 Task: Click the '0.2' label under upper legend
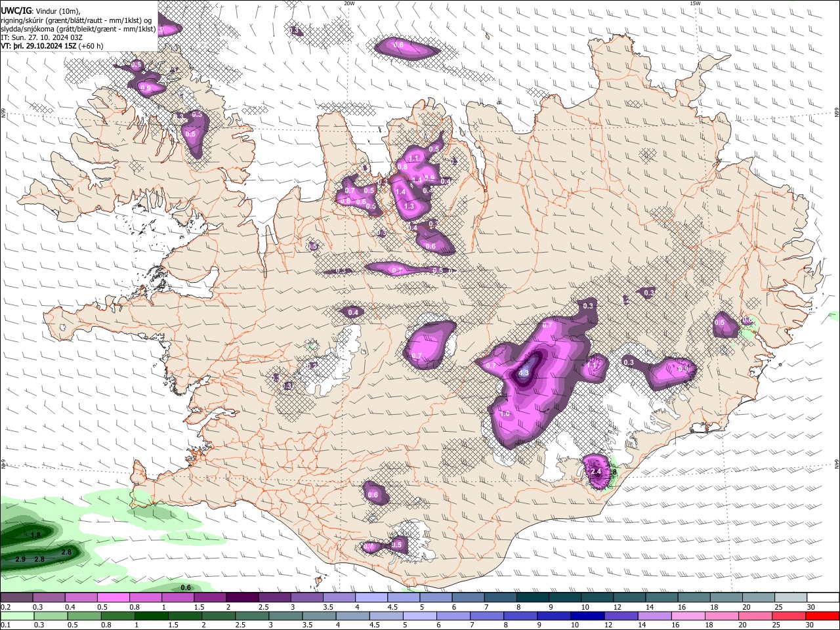click(x=5, y=607)
